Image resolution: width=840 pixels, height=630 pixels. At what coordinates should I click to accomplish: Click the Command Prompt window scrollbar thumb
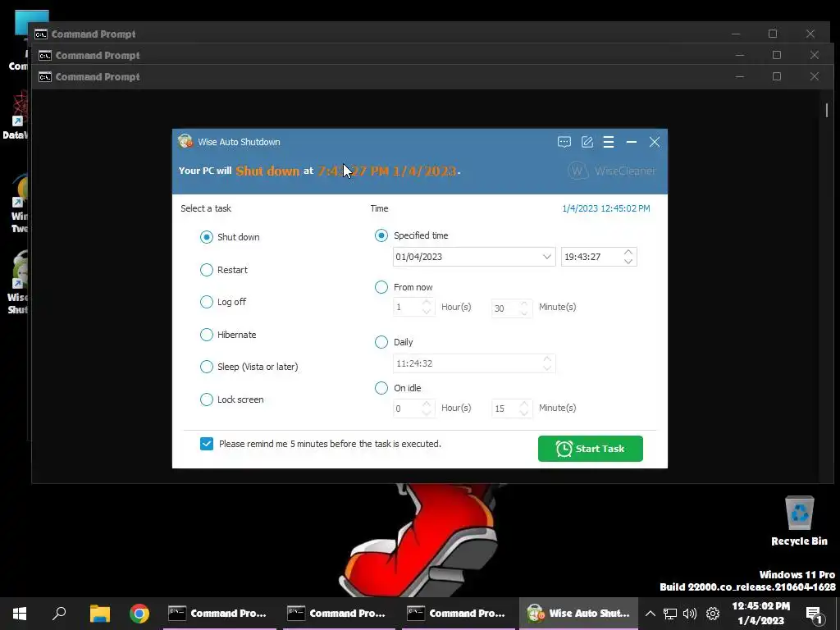(827, 110)
